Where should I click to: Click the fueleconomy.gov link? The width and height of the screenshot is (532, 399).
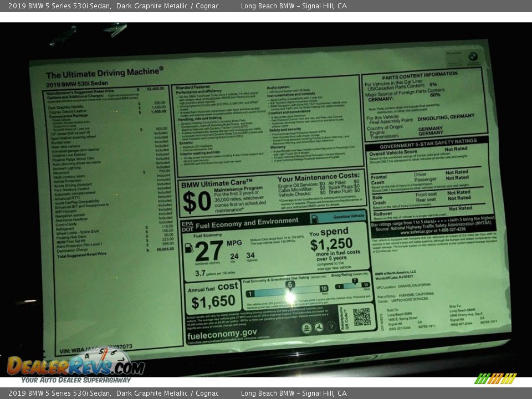(222, 334)
